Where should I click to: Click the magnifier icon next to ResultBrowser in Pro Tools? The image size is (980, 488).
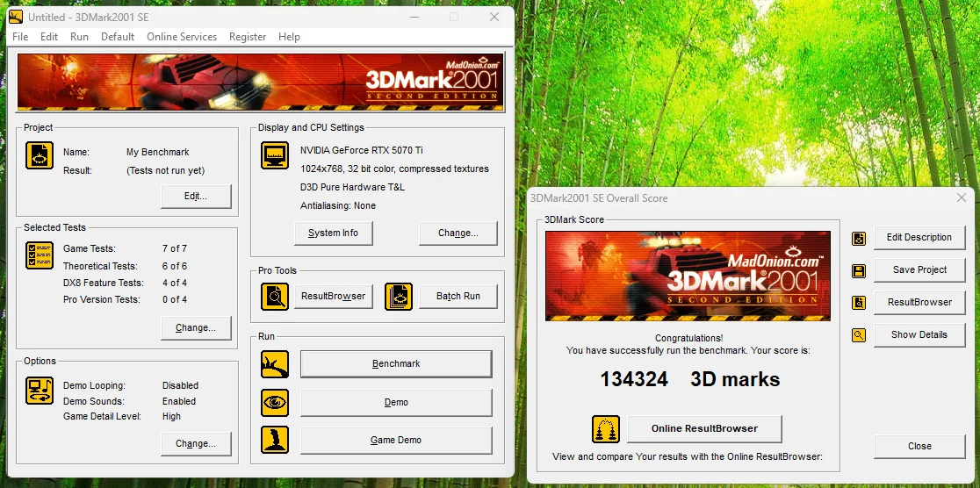(x=275, y=297)
